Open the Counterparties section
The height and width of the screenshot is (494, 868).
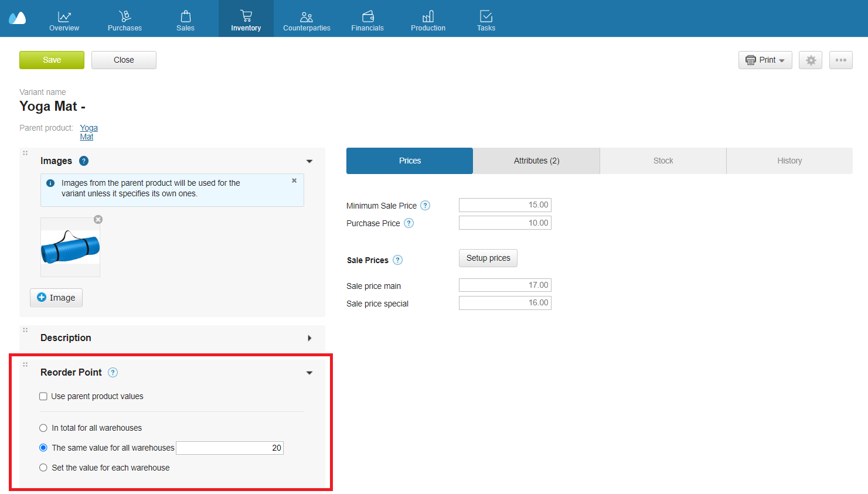pos(307,21)
